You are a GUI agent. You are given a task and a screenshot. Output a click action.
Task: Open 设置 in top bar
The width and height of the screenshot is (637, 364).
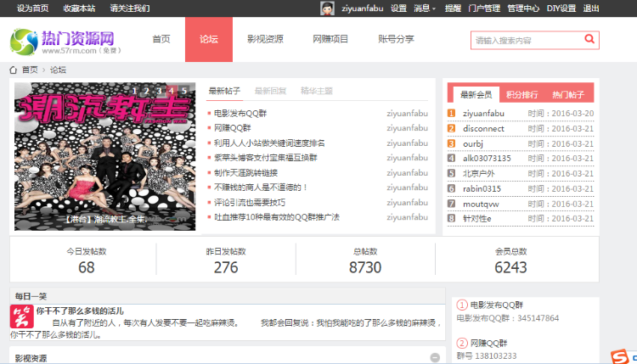tap(398, 8)
